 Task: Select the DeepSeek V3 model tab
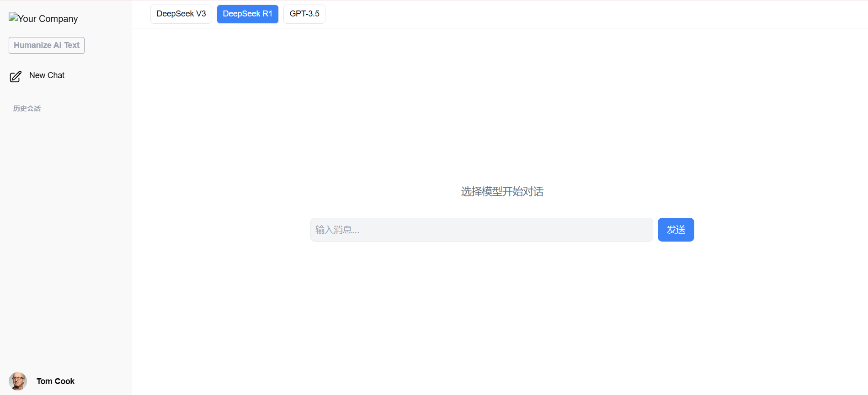(181, 14)
